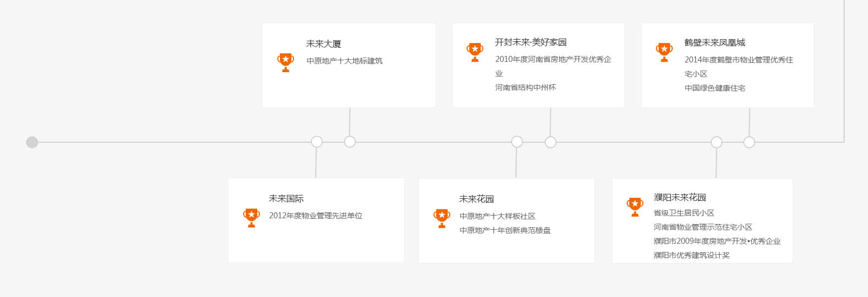Click text 濮阳市优秀建筑设计奖

[x=692, y=255]
